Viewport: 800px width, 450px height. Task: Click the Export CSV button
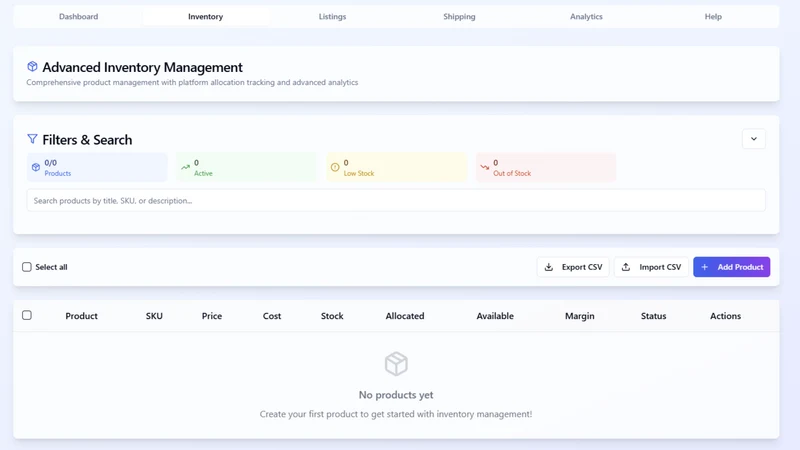(573, 267)
